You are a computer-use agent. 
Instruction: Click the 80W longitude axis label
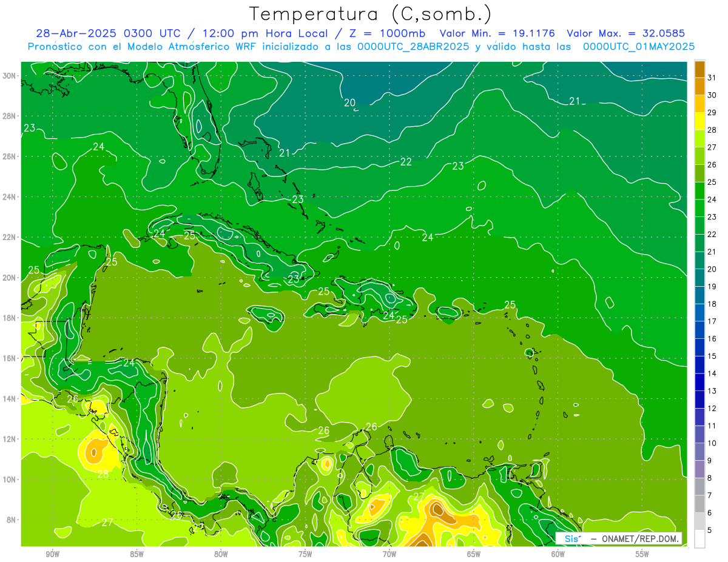221,554
